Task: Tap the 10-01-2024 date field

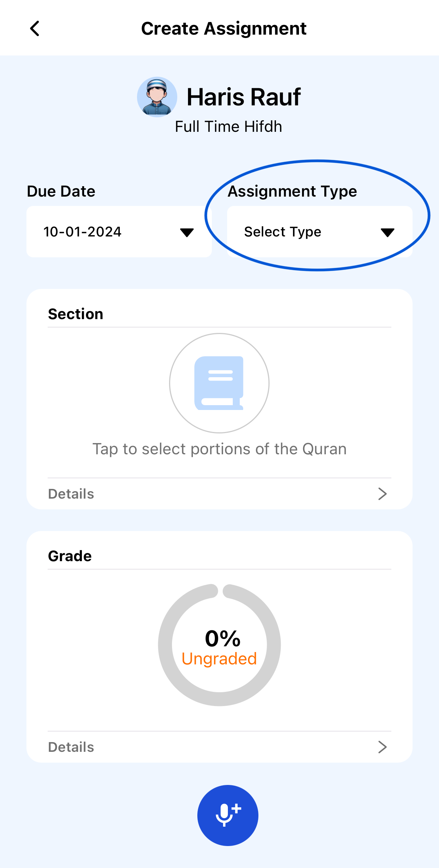Action: (83, 232)
